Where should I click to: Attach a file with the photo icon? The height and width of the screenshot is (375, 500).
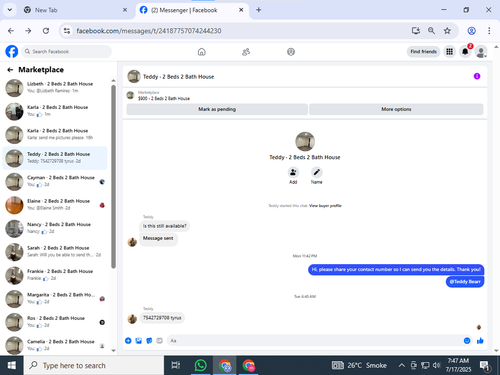point(139,341)
